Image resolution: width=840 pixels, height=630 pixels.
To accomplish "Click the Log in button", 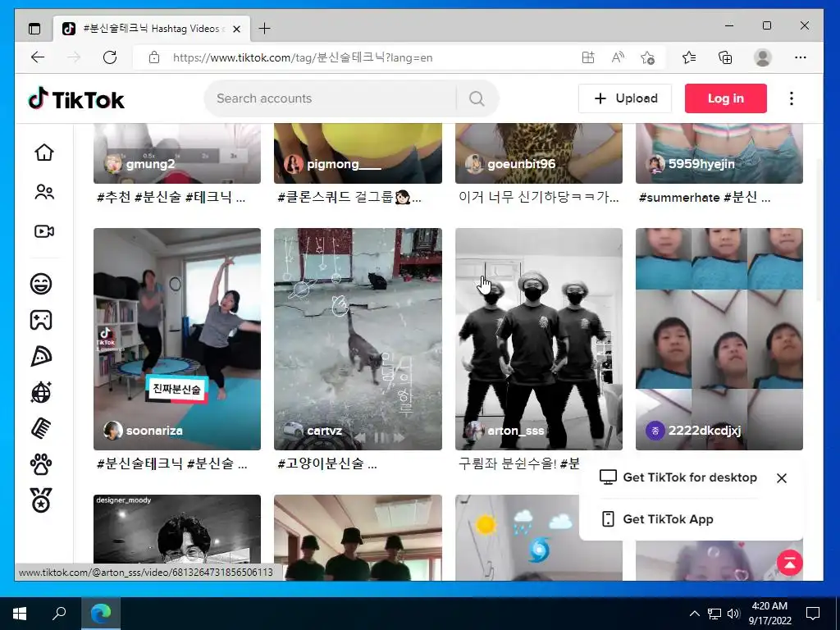I will click(725, 98).
